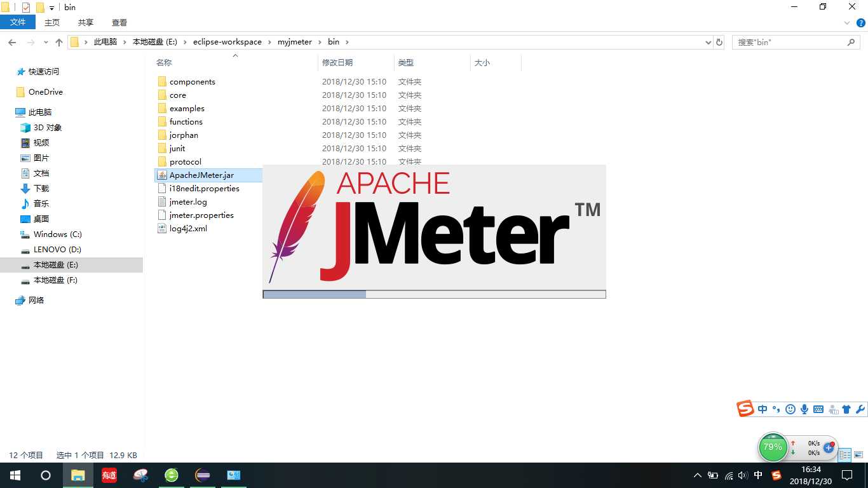
Task: Click Sogou voice input microphone
Action: coord(804,409)
